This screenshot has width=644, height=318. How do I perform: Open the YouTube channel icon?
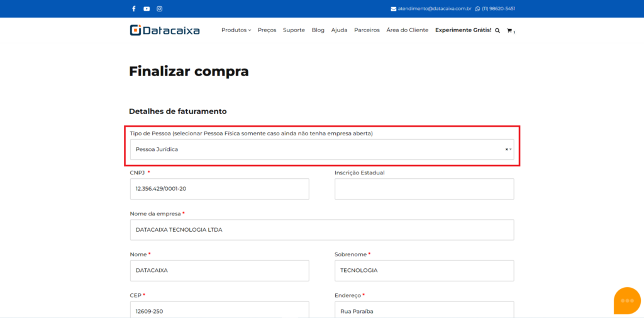(x=147, y=9)
